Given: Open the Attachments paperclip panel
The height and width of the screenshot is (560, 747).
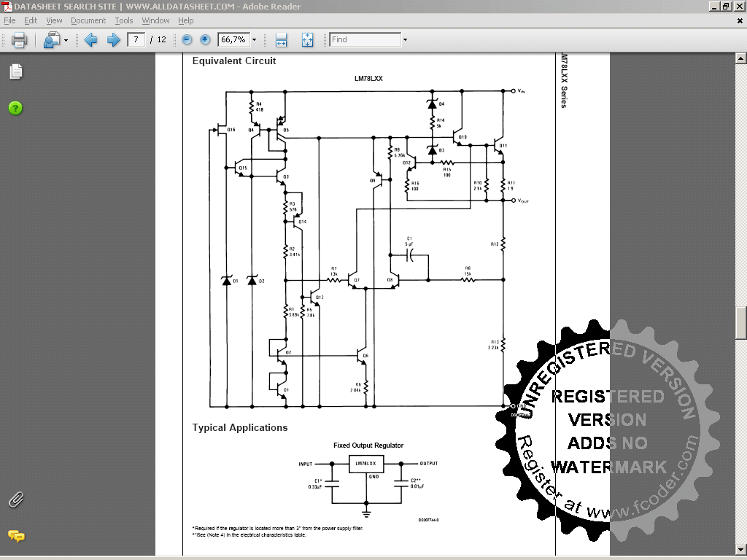Looking at the screenshot, I should [x=16, y=499].
